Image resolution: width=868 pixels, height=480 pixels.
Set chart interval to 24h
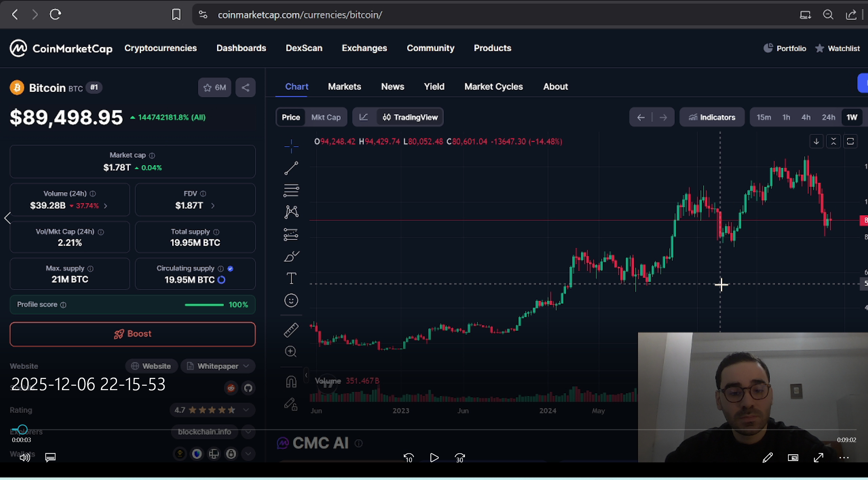click(x=828, y=117)
